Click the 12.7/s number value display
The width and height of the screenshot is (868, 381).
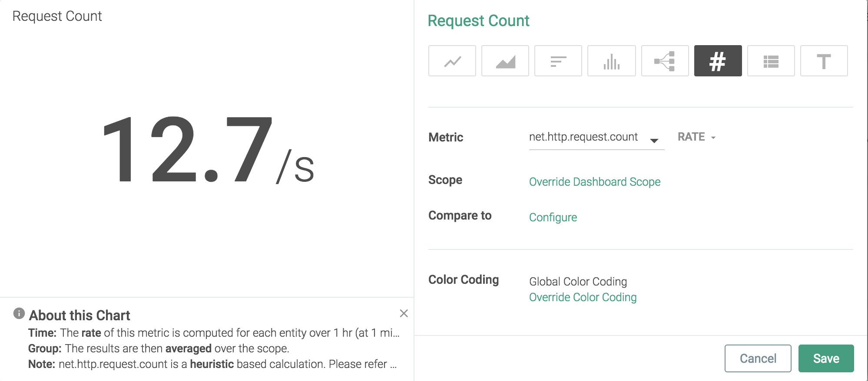point(208,151)
